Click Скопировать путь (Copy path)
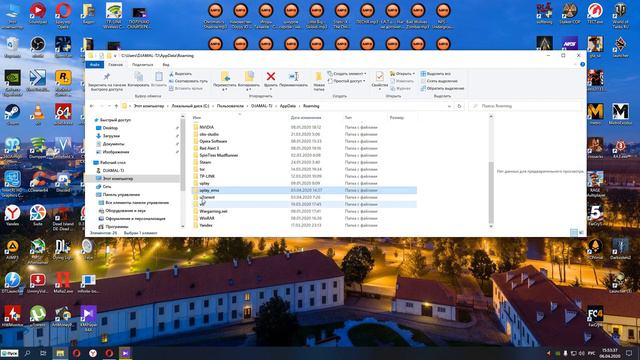 [x=188, y=81]
